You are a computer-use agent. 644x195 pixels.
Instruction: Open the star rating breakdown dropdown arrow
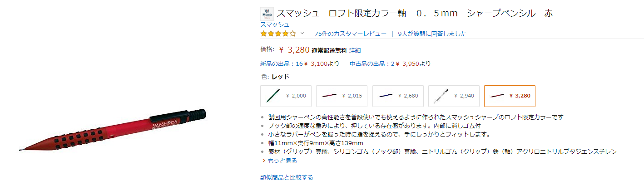tap(302, 33)
